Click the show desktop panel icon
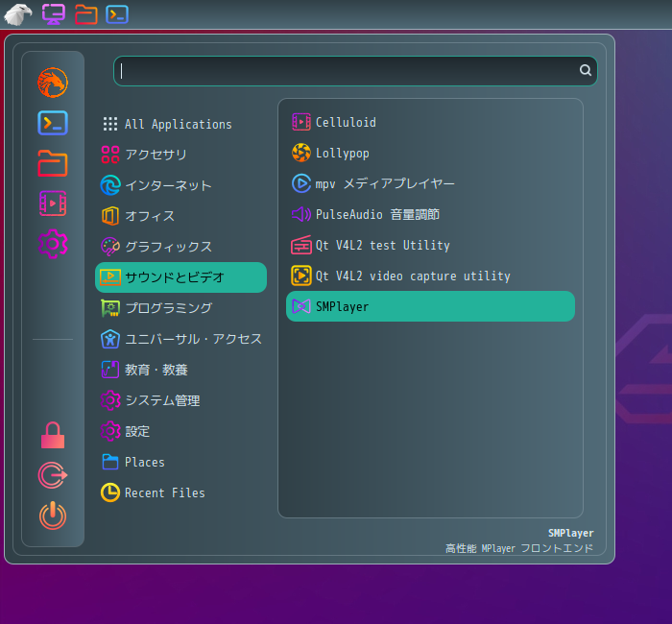Screen dimensions: 672x624 tap(54, 14)
